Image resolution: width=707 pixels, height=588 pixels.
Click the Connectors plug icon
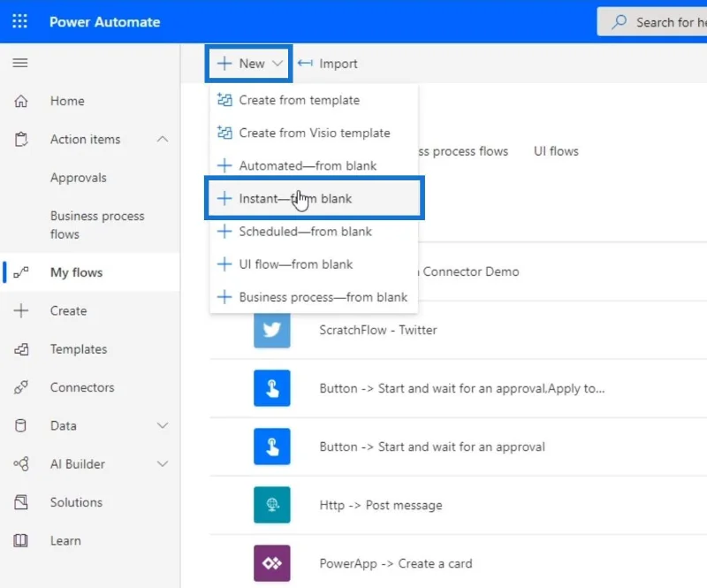point(20,387)
